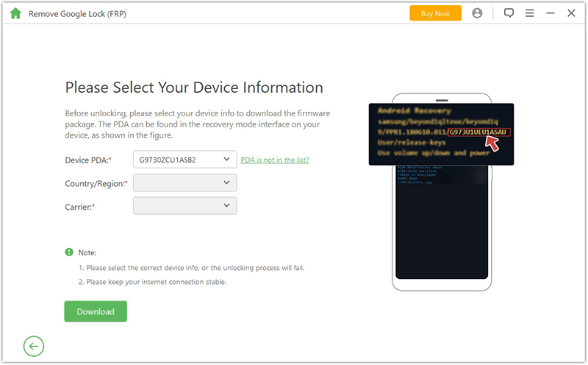The image size is (588, 365).
Task: Click the green Note exclamation icon
Action: pos(69,252)
